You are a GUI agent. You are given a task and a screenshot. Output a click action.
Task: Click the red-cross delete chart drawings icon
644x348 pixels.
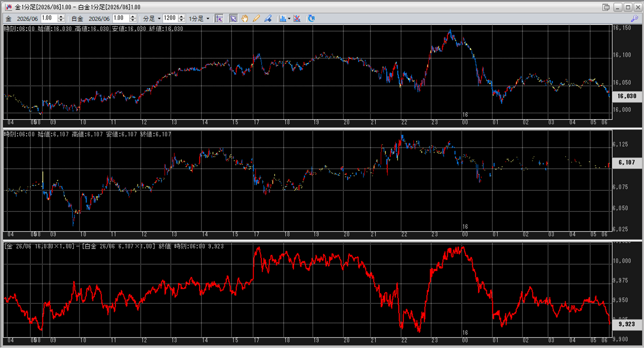click(x=297, y=19)
